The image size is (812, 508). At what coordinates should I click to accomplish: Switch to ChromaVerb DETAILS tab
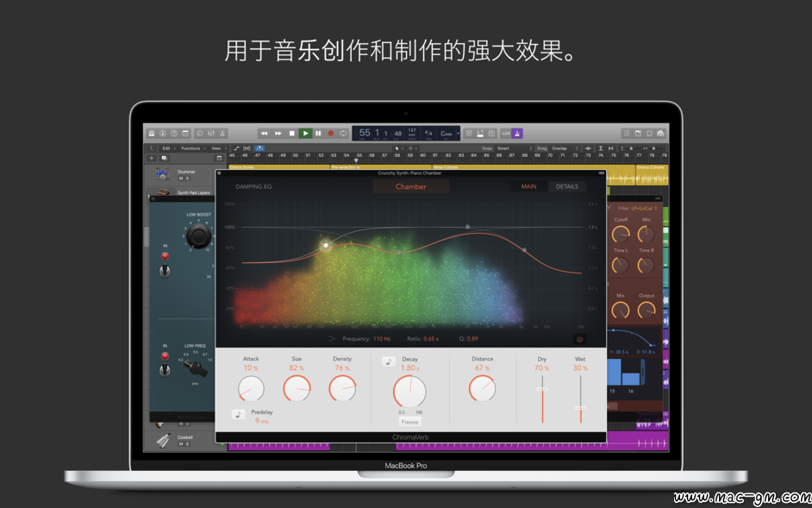coord(567,186)
